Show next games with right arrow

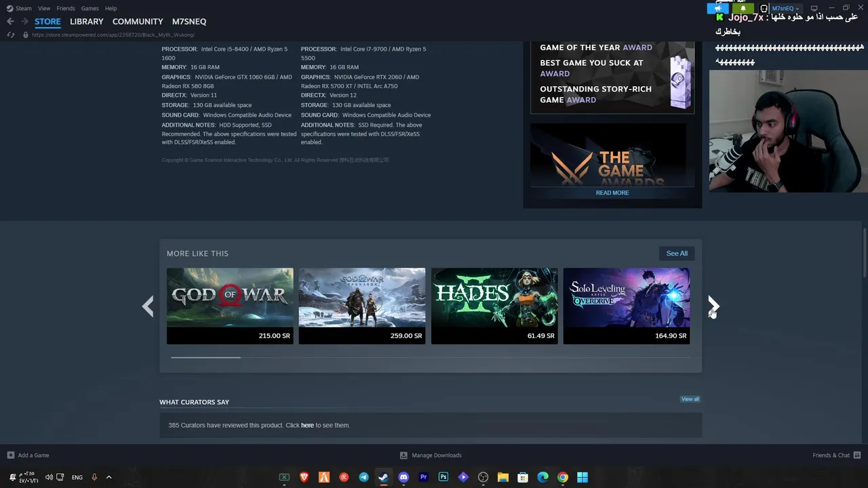tap(713, 306)
